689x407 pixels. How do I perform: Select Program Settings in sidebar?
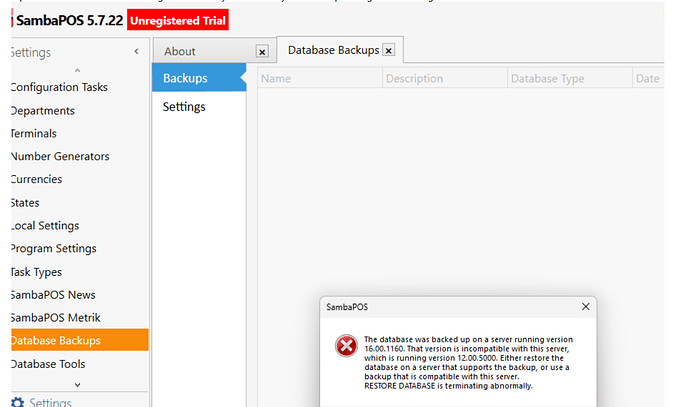53,249
